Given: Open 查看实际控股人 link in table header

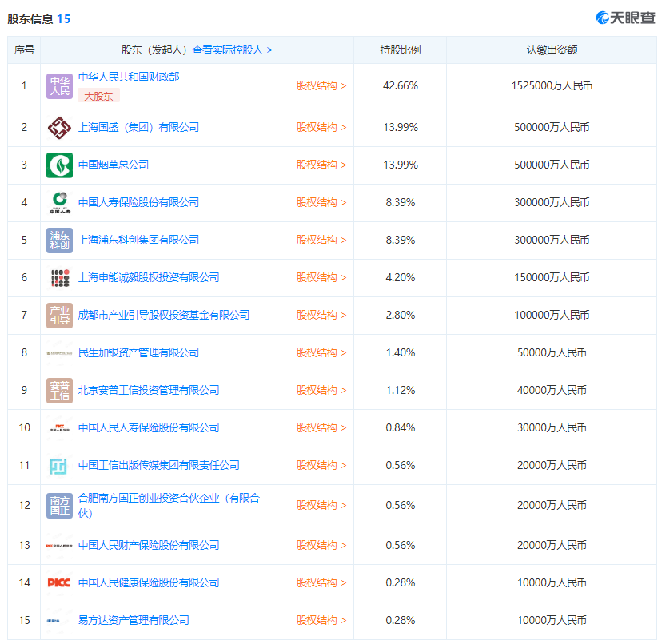Looking at the screenshot, I should (232, 50).
